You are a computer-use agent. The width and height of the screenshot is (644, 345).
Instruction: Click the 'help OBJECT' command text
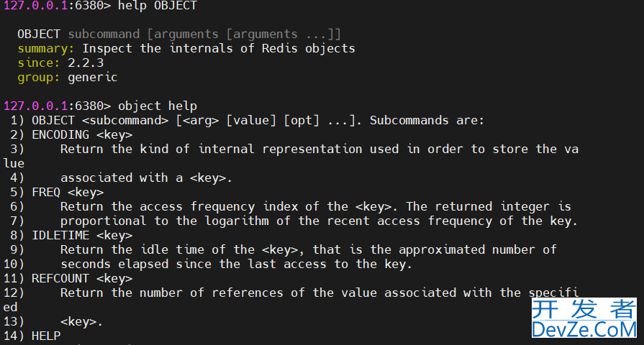click(x=158, y=6)
